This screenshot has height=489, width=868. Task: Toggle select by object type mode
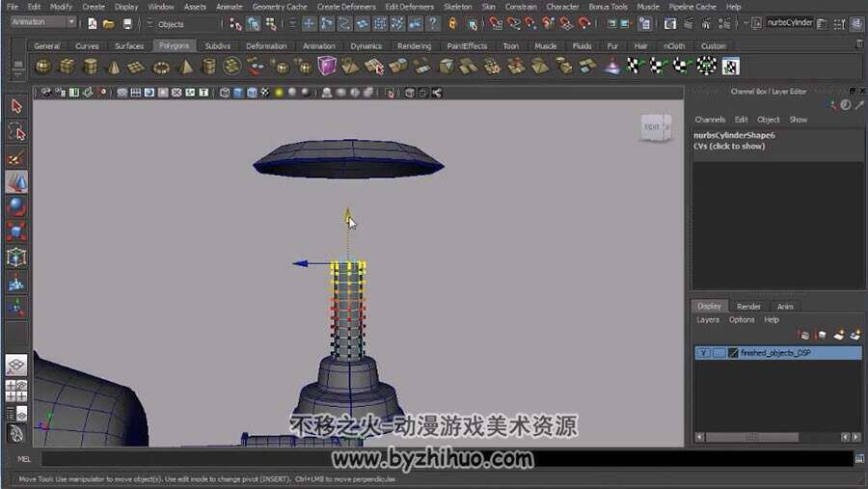click(x=253, y=24)
